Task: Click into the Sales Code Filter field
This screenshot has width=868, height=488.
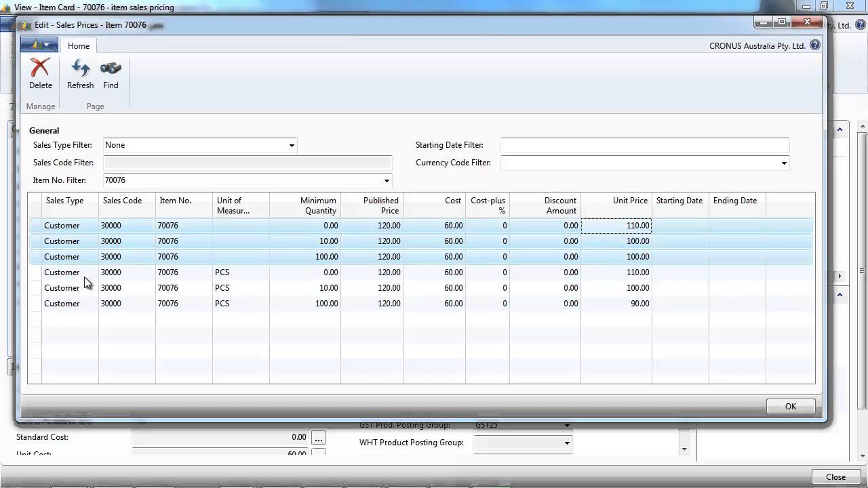Action: click(248, 163)
